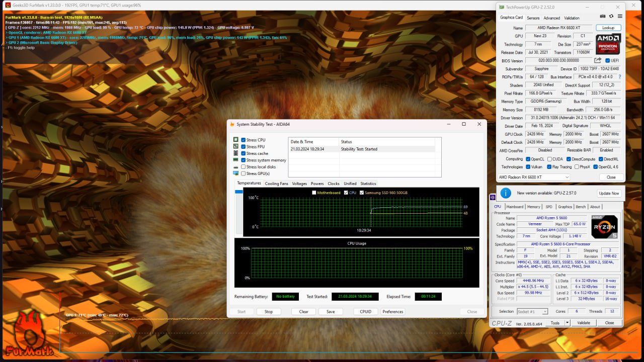Click AIDA64 flame title bar icon

pyautogui.click(x=231, y=124)
